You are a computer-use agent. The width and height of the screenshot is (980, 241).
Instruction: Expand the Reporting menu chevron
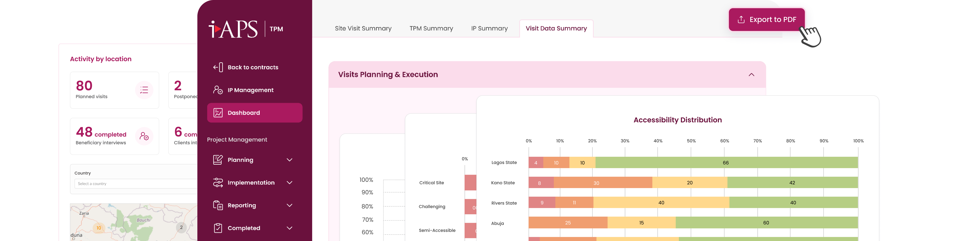290,205
